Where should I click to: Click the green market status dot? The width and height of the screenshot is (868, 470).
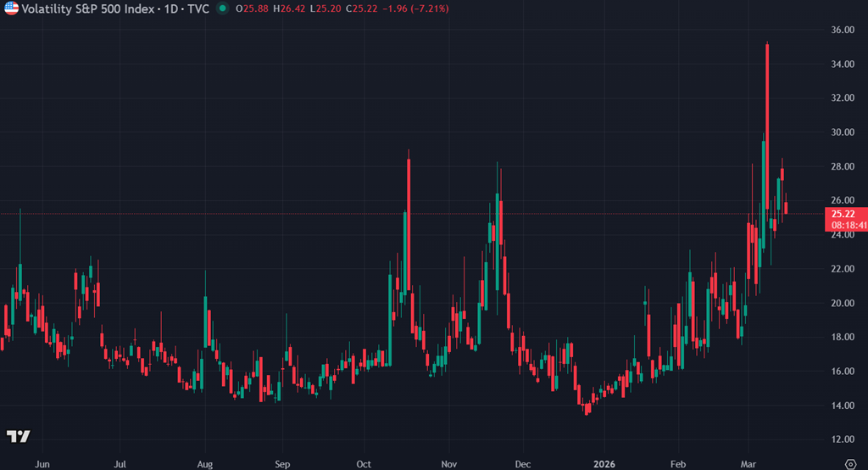click(x=222, y=8)
